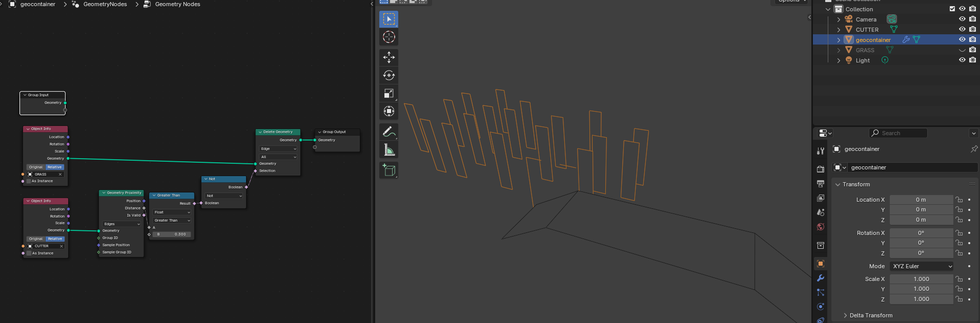Expand the Delta Transform panel
980x323 pixels.
click(x=845, y=315)
